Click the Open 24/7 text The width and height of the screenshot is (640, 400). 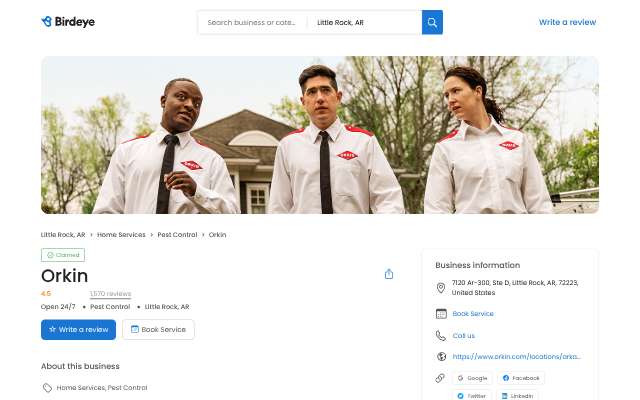point(58,307)
